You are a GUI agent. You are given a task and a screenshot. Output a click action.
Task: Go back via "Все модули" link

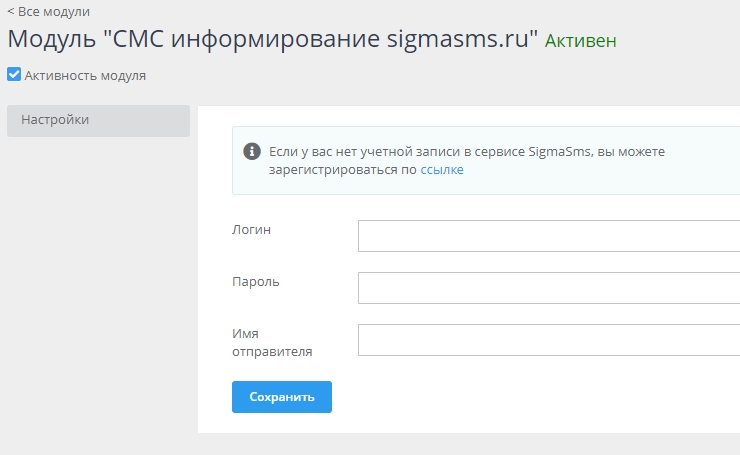point(53,12)
